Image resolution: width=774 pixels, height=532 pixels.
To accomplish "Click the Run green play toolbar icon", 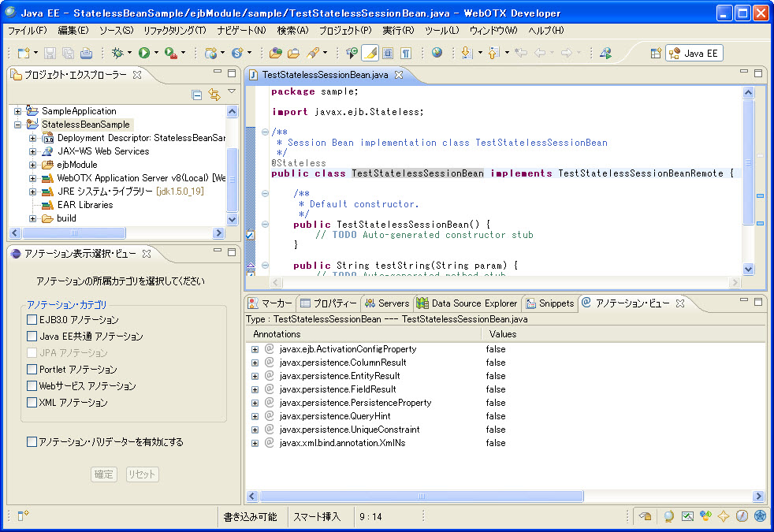I will coord(144,53).
